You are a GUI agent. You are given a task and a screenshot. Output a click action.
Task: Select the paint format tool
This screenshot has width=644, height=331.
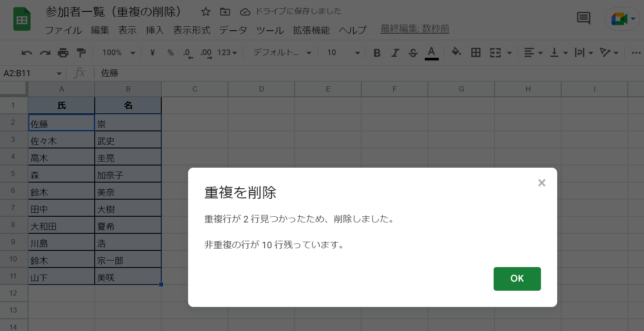81,53
